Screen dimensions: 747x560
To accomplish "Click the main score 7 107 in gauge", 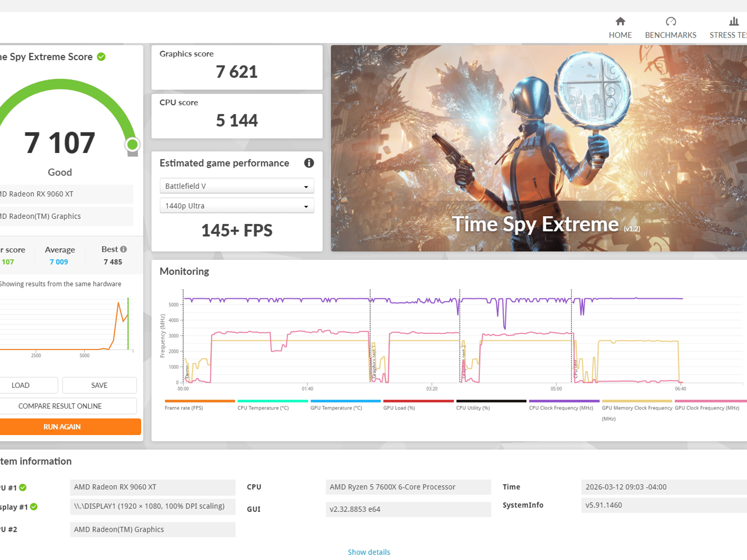I will pyautogui.click(x=60, y=143).
